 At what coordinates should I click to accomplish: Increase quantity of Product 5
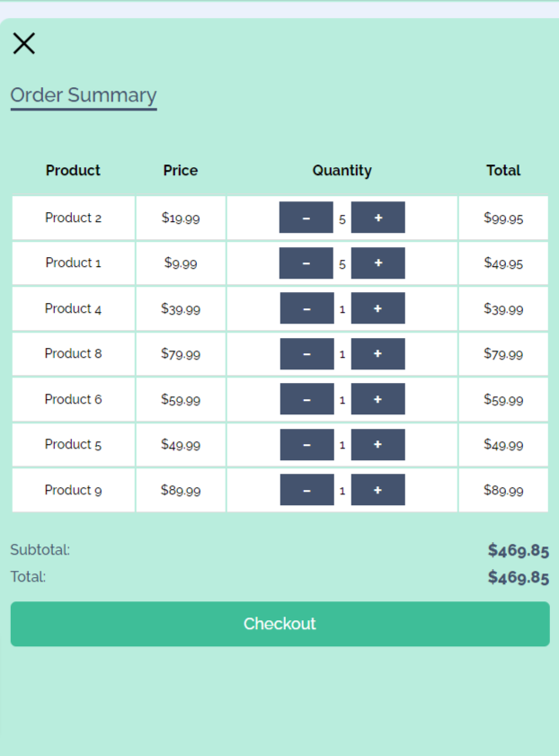pos(377,445)
